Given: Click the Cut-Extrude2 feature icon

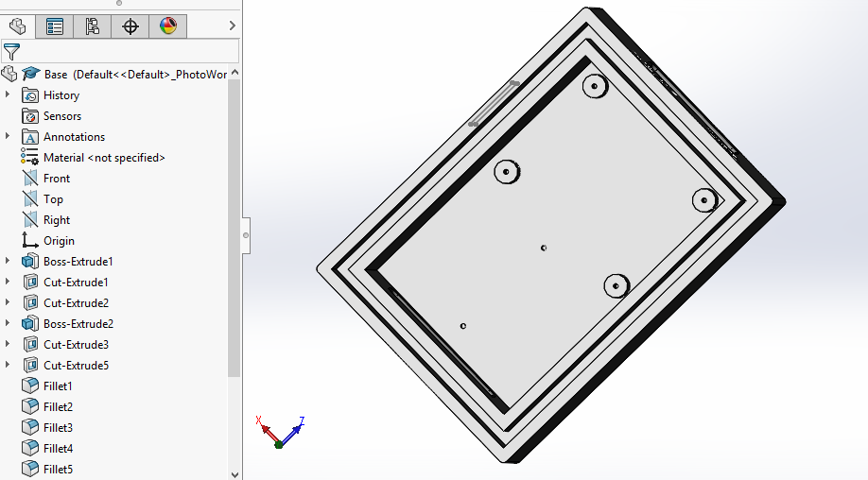Looking at the screenshot, I should pos(30,302).
